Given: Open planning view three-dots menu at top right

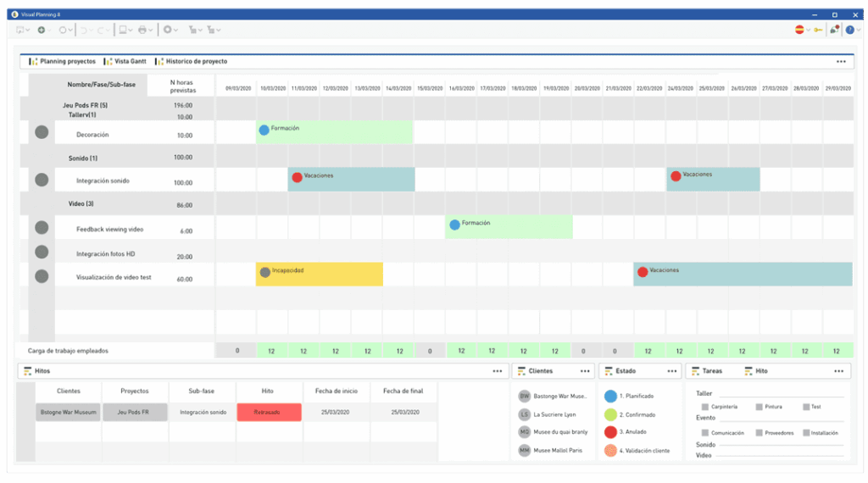Looking at the screenshot, I should pyautogui.click(x=841, y=61).
